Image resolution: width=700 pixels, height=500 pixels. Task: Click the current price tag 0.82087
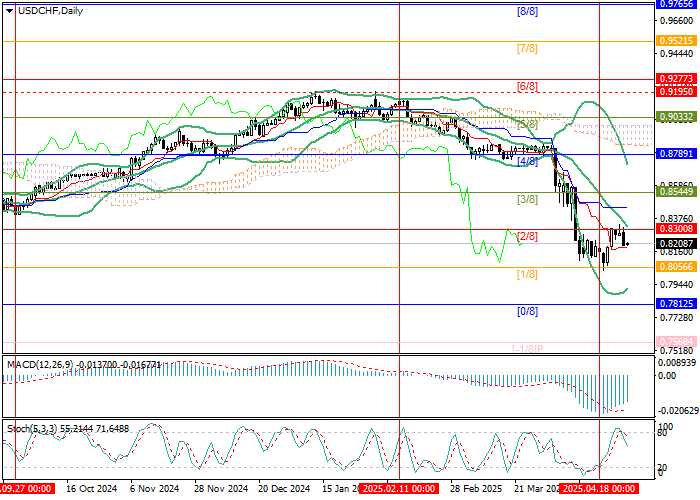pyautogui.click(x=674, y=243)
